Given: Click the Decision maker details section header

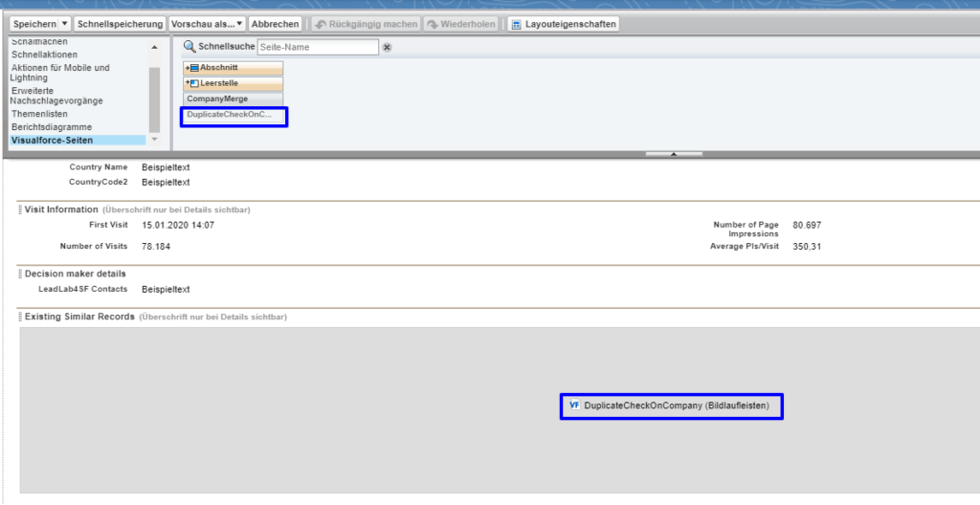Looking at the screenshot, I should pyautogui.click(x=75, y=274).
